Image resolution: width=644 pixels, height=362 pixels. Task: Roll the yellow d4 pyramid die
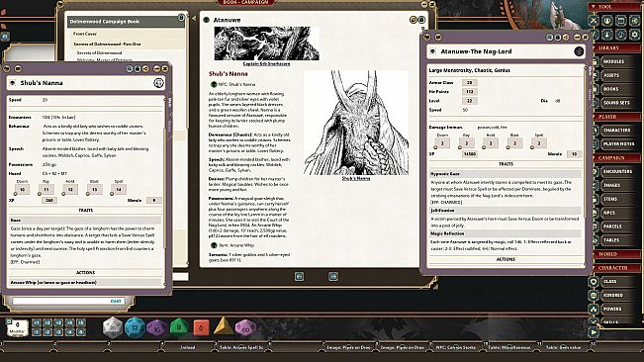[223, 326]
